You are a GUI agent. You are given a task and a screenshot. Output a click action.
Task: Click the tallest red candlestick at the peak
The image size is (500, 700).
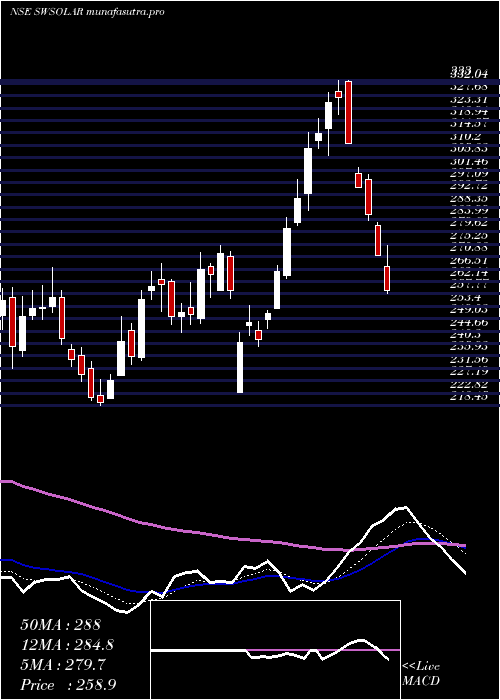348,112
